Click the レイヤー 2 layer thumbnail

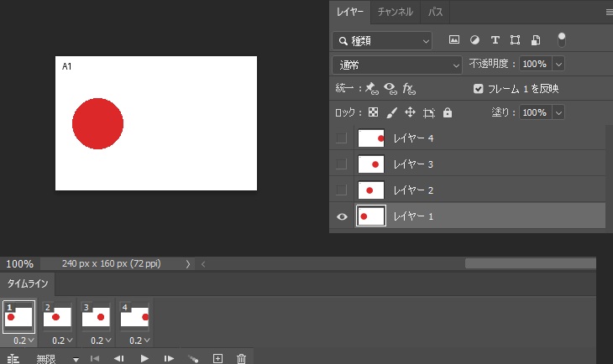[x=371, y=190]
